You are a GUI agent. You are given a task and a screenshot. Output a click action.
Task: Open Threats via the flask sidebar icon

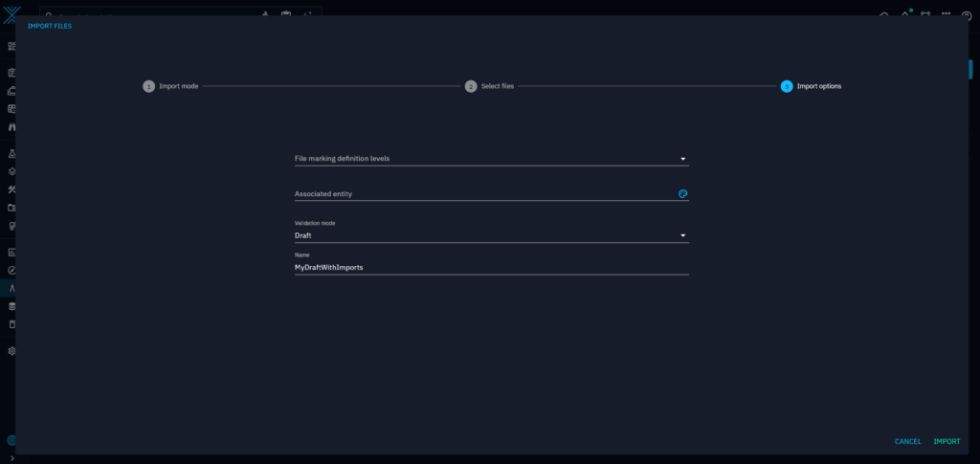(x=11, y=153)
